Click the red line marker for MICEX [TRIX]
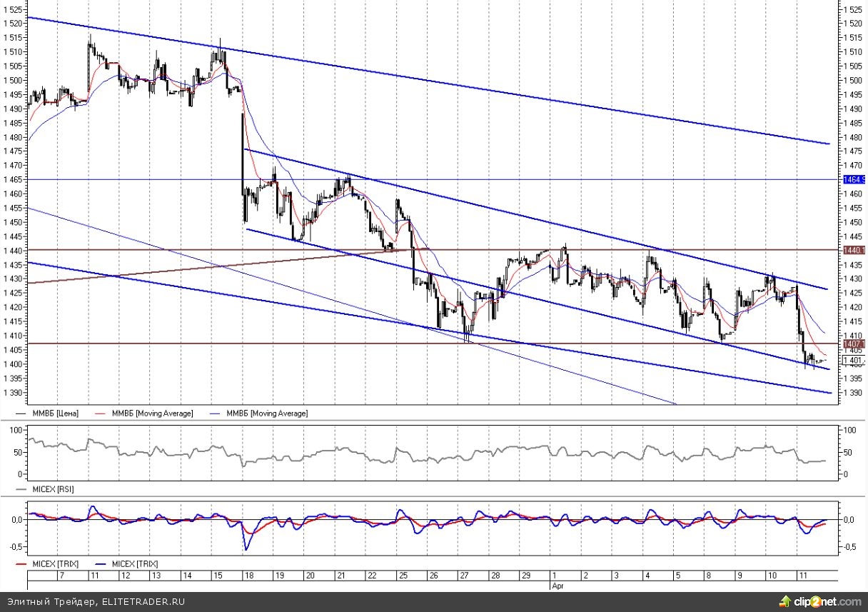This screenshot has height=612, width=868. 21,564
